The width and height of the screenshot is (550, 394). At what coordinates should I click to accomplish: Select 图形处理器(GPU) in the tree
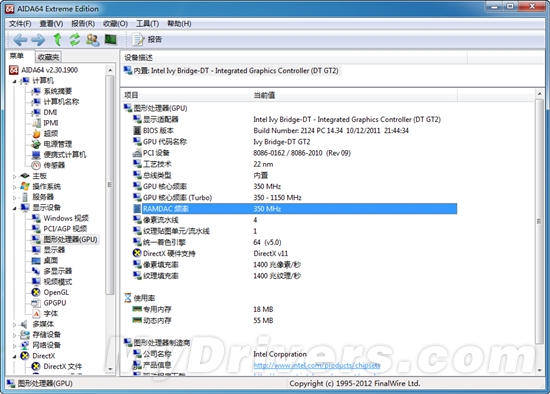pyautogui.click(x=70, y=239)
